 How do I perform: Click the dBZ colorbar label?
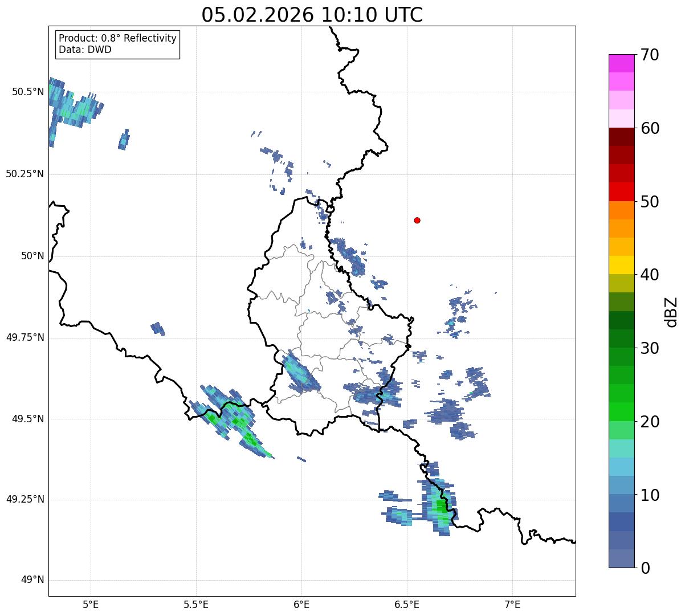click(x=671, y=311)
